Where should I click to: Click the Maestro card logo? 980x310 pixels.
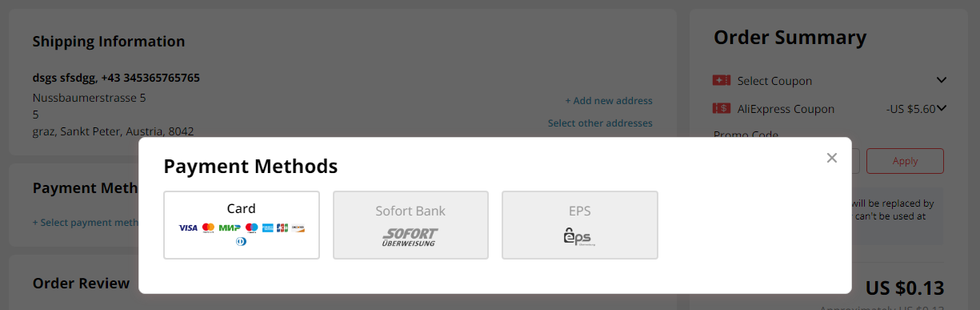252,228
